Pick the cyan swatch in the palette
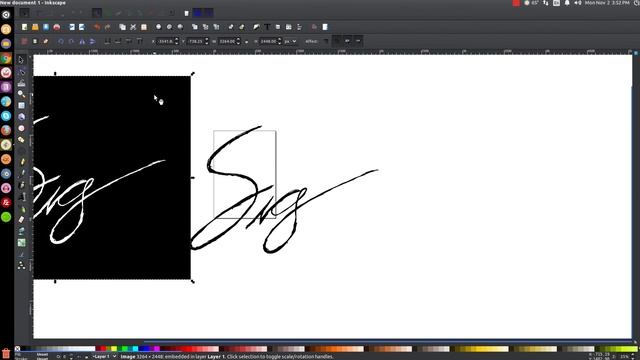 click(135, 349)
